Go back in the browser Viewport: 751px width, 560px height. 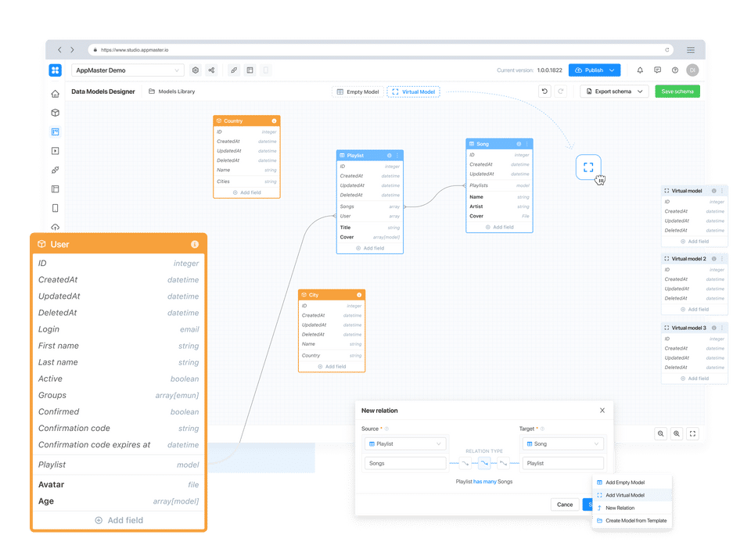[x=59, y=50]
